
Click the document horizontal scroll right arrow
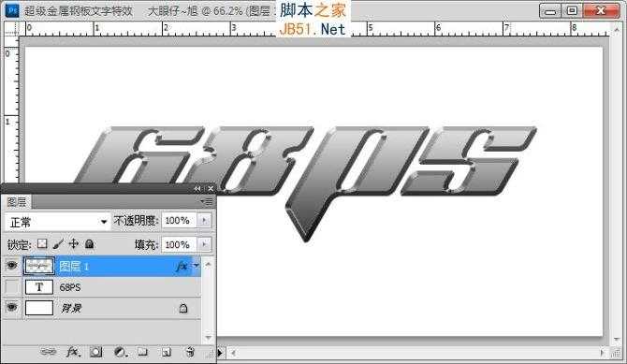click(603, 353)
